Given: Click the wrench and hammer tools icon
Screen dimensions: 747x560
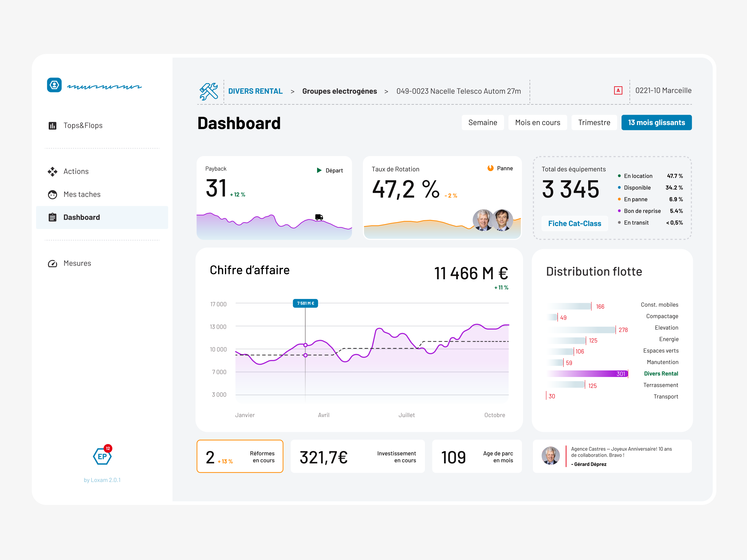Looking at the screenshot, I should point(209,91).
